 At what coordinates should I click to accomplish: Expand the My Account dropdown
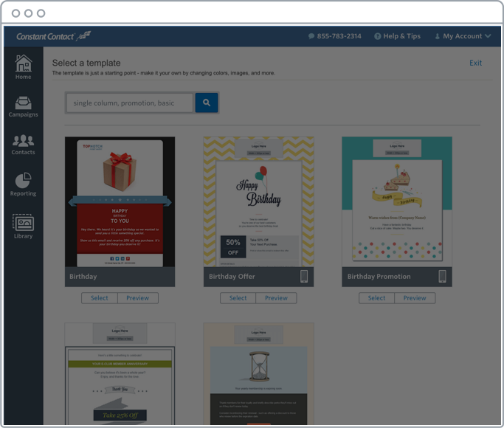point(463,36)
